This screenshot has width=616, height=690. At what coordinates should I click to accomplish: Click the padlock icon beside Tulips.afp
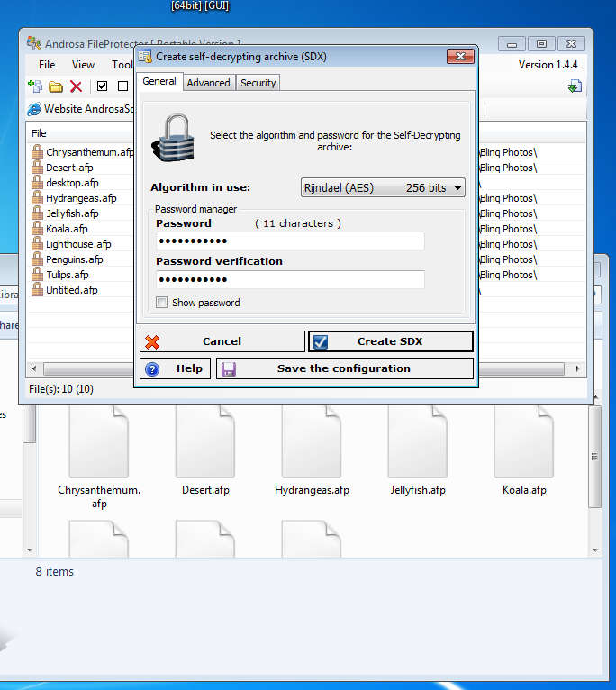pyautogui.click(x=38, y=275)
